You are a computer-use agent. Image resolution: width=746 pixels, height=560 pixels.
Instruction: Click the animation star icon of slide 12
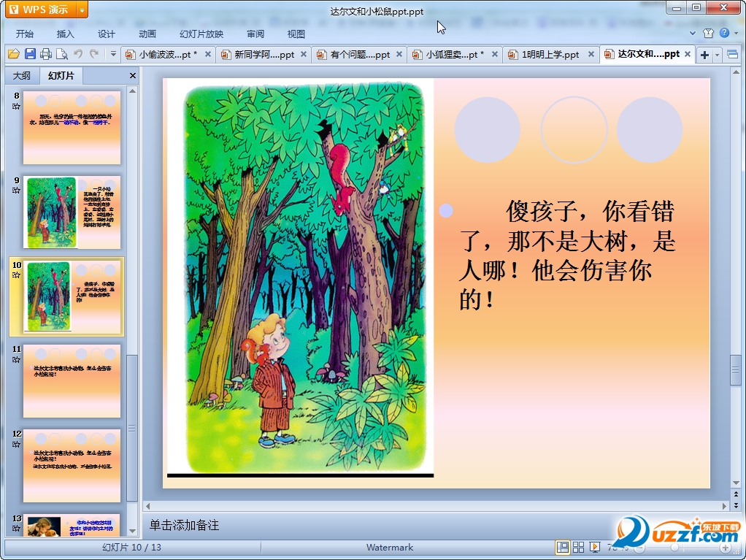tap(16, 444)
